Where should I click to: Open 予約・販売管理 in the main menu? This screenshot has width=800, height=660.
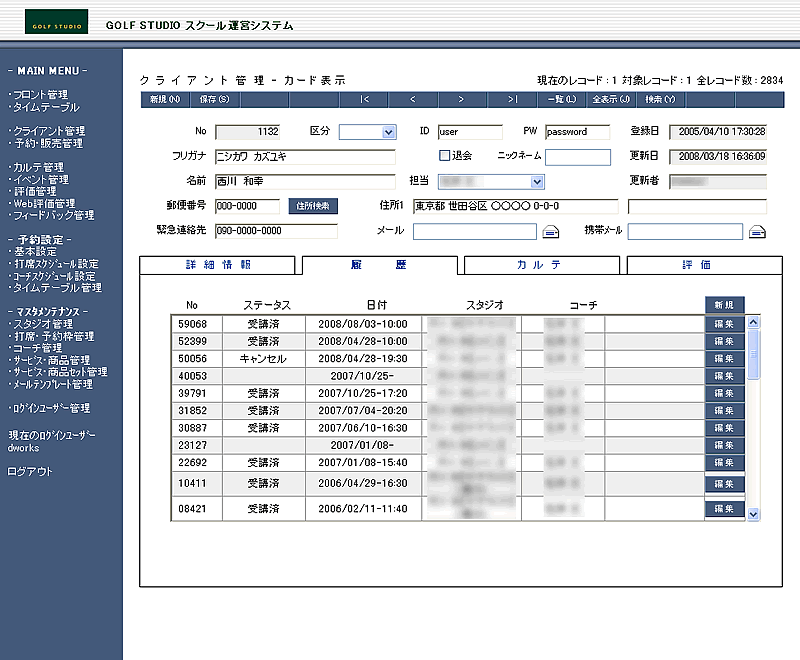coord(48,143)
